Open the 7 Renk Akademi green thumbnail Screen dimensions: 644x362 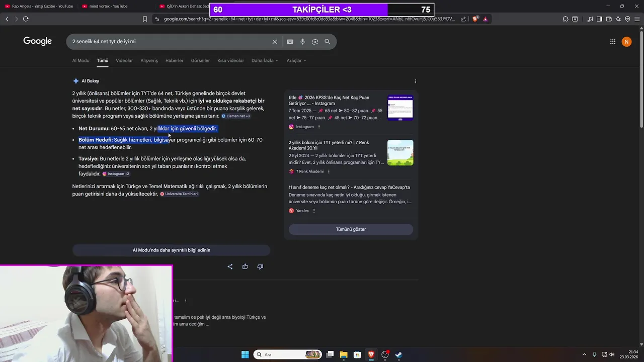pyautogui.click(x=400, y=153)
